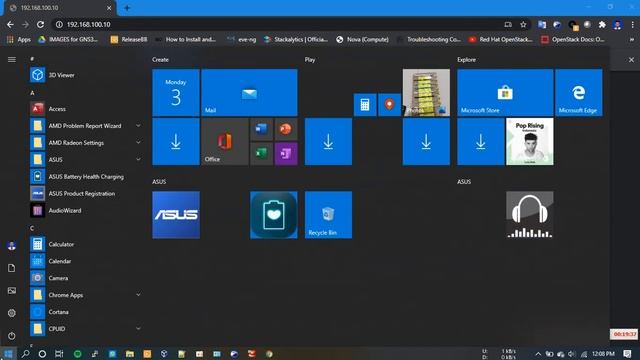This screenshot has width=640, height=360.
Task: Open the Chrome extensions puzzle icon
Action: pyautogui.click(x=602, y=24)
